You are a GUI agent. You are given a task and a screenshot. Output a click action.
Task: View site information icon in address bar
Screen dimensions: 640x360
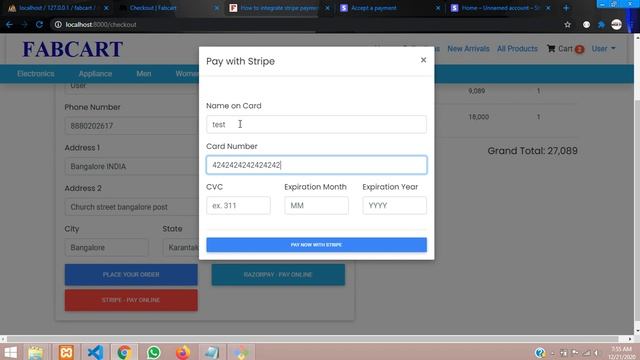click(x=58, y=24)
